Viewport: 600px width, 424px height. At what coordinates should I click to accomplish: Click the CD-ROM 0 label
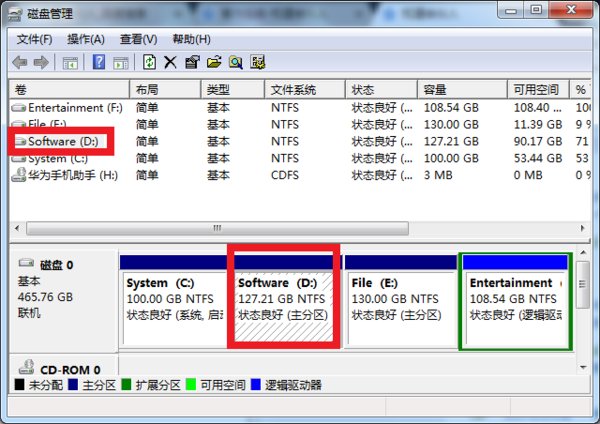pyautogui.click(x=70, y=370)
